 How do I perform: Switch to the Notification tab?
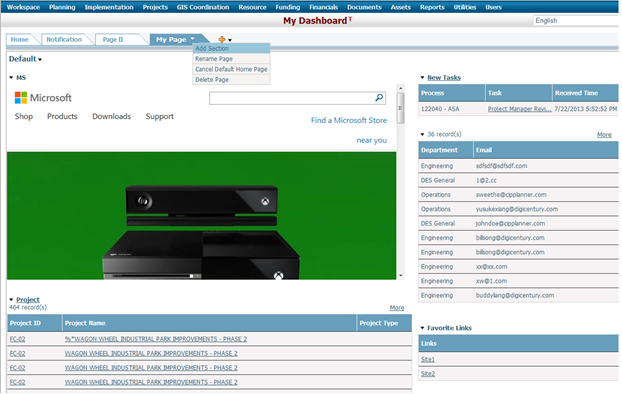click(x=64, y=39)
